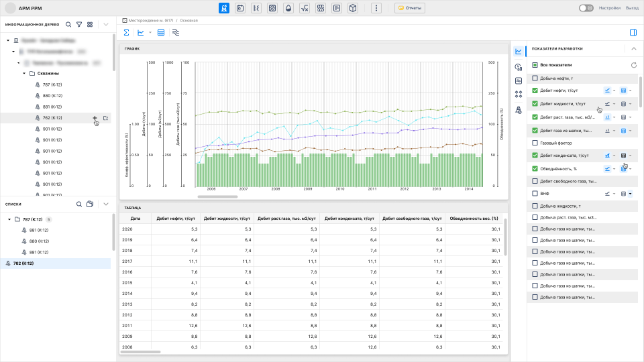Select the table view icon in the toolbar
The image size is (644, 362).
coord(161,32)
